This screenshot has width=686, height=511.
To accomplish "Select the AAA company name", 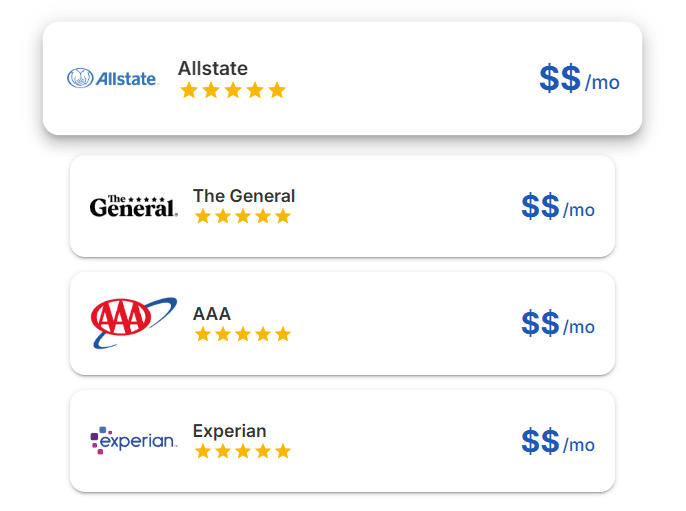I will click(x=212, y=313).
